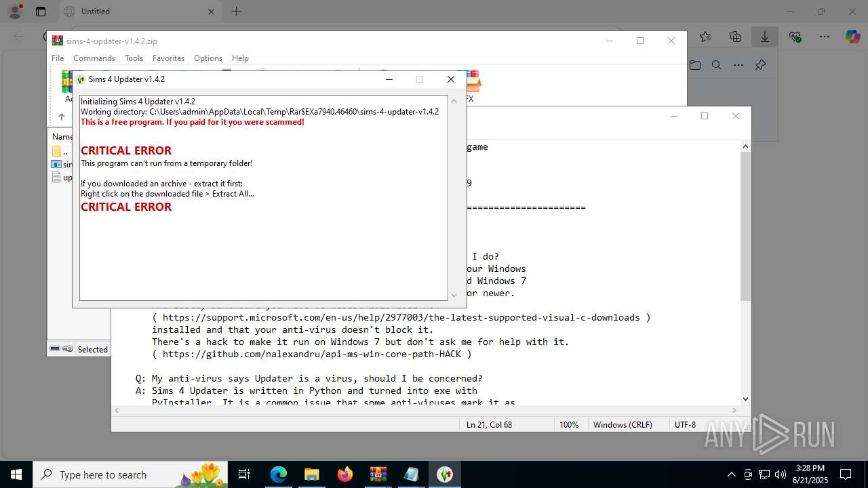The height and width of the screenshot is (488, 868).
Task: Switch to WinRAR from the taskbar
Action: coord(378,474)
